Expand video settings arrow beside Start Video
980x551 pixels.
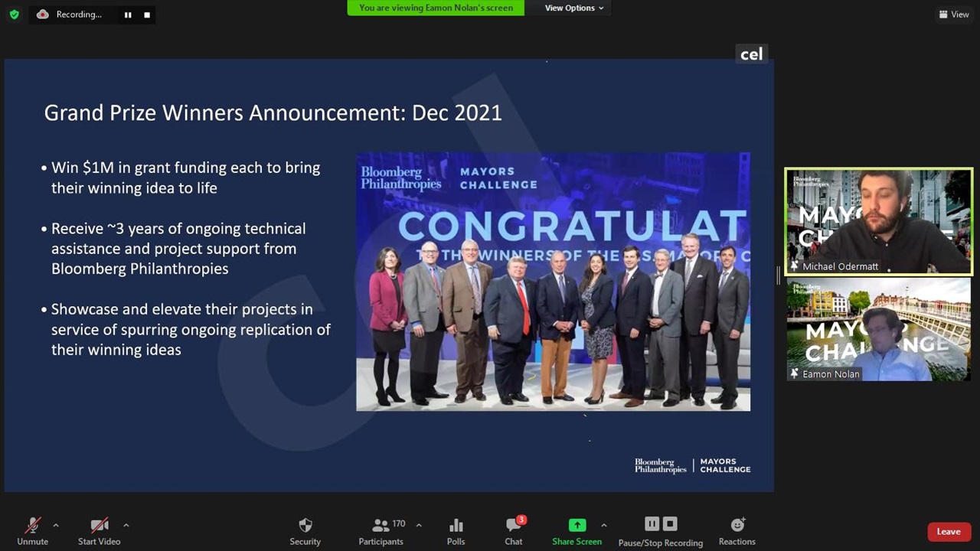tap(126, 525)
